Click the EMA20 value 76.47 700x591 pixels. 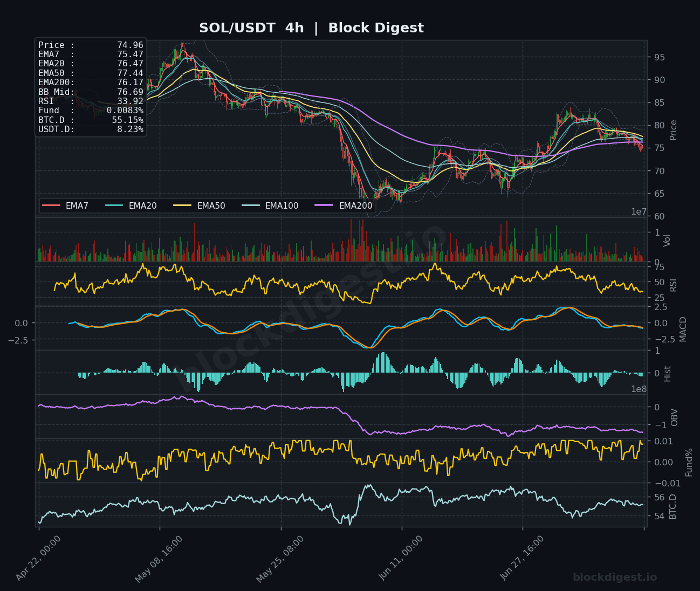click(x=130, y=64)
